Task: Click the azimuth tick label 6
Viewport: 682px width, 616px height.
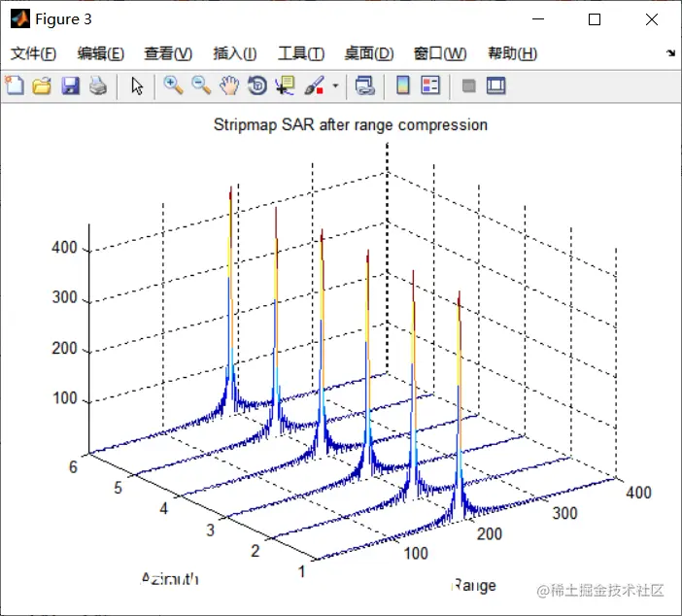Action: [x=73, y=467]
